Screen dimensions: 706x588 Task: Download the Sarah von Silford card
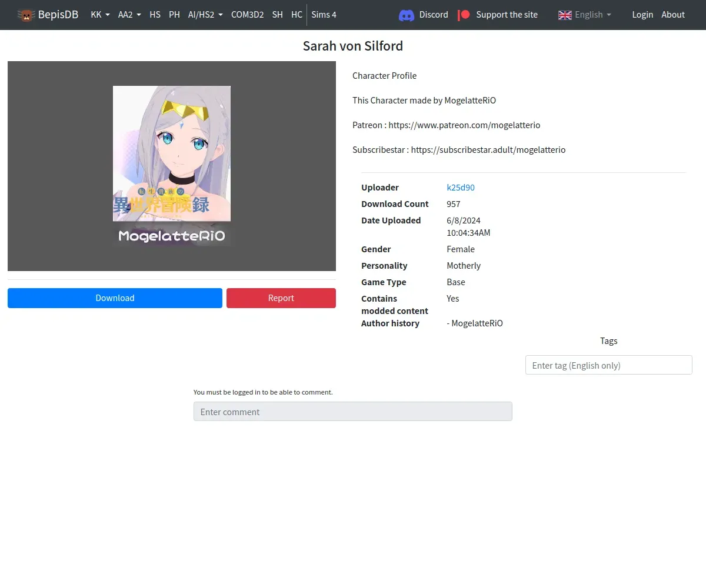pyautogui.click(x=115, y=298)
